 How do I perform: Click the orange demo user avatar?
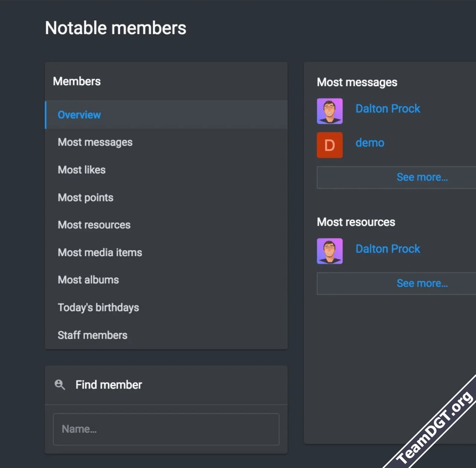329,145
